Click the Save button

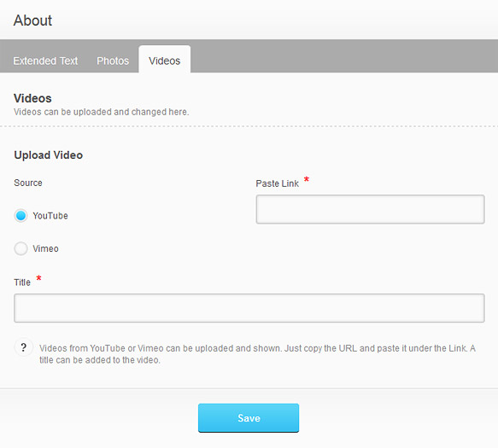click(x=249, y=418)
